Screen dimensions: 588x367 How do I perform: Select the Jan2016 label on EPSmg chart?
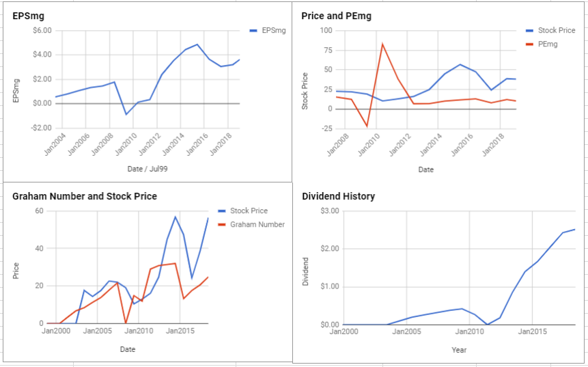[197, 144]
